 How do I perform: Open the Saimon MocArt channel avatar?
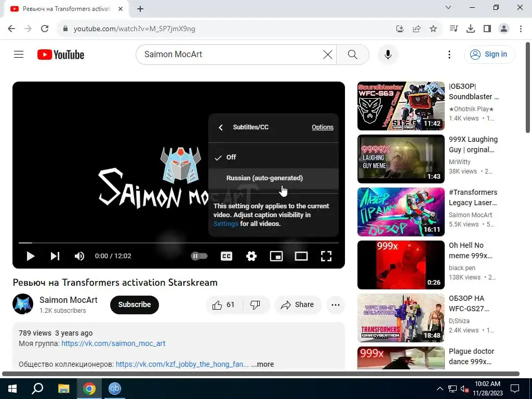pyautogui.click(x=23, y=304)
